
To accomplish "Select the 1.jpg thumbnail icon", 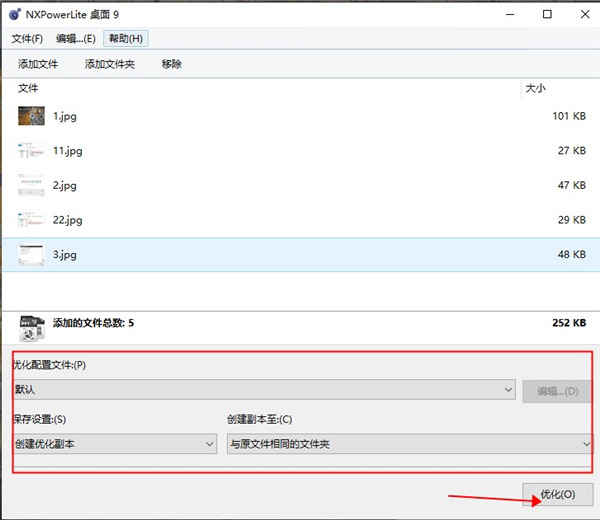I will [31, 116].
